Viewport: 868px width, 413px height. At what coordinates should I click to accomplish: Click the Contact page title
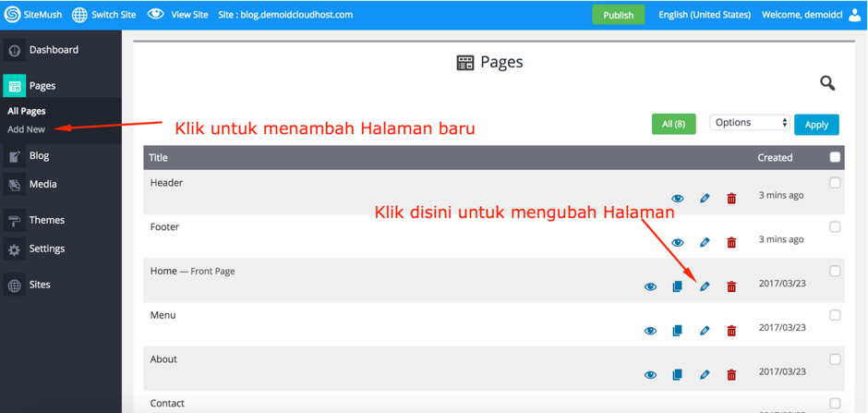click(167, 404)
